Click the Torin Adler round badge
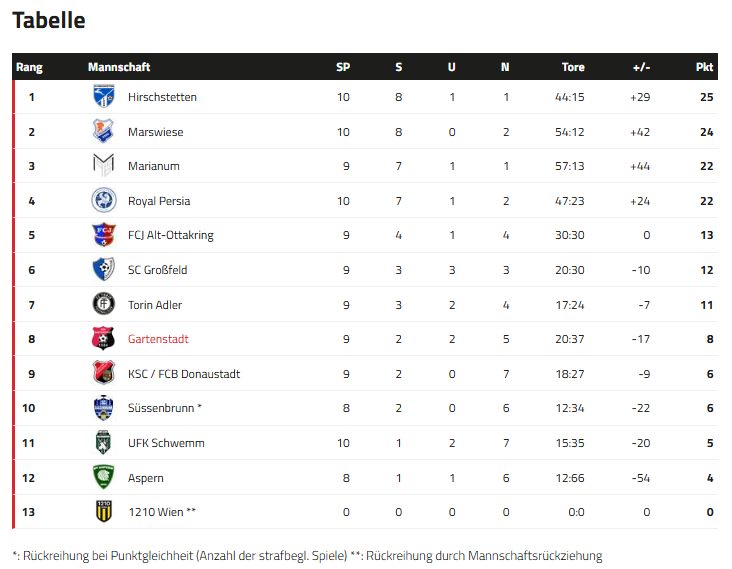This screenshot has width=732, height=569. tap(104, 304)
